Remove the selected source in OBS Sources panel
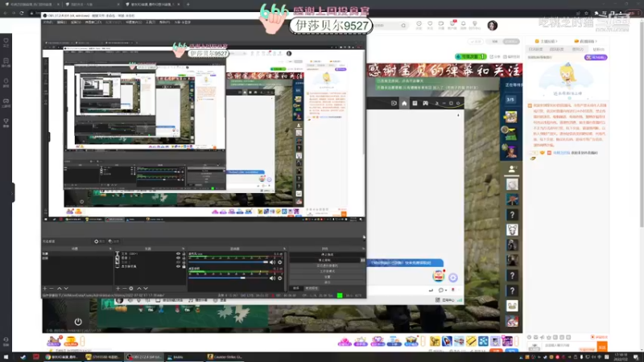The height and width of the screenshot is (362, 644). (125, 289)
